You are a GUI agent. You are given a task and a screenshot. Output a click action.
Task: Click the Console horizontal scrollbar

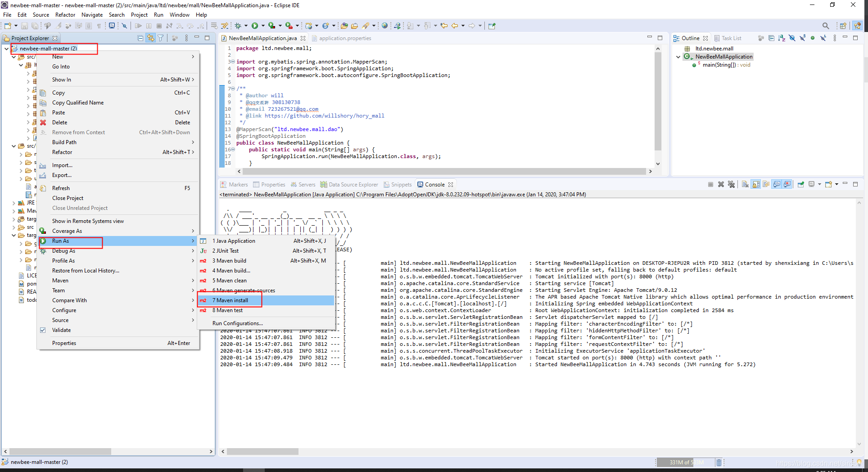(x=262, y=451)
